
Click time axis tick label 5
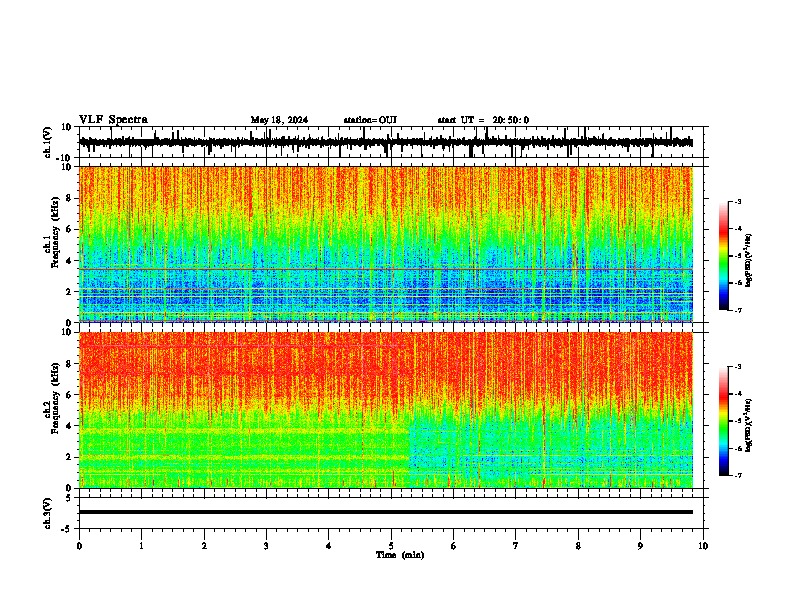coord(391,546)
